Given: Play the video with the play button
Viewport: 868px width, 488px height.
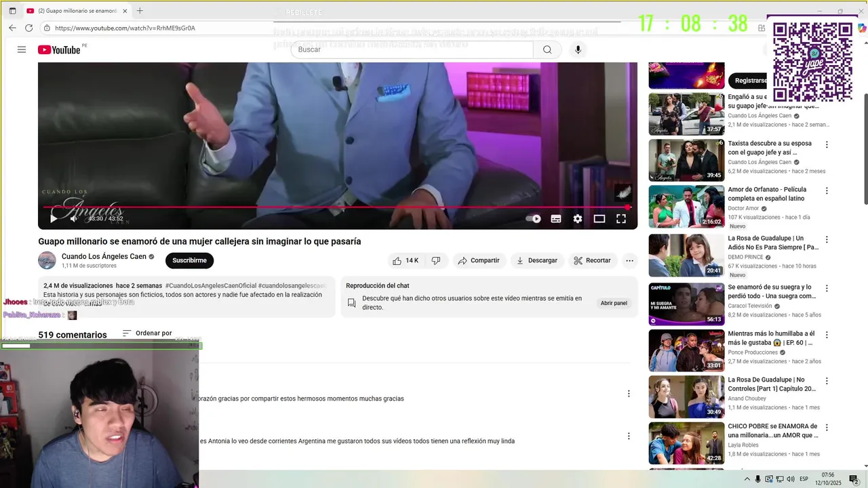Looking at the screenshot, I should point(54,218).
